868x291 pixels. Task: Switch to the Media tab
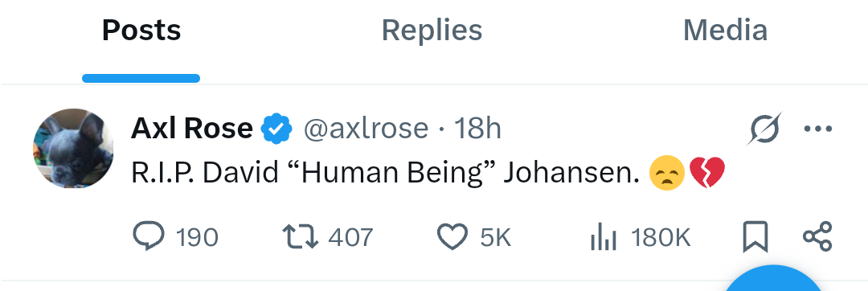725,31
